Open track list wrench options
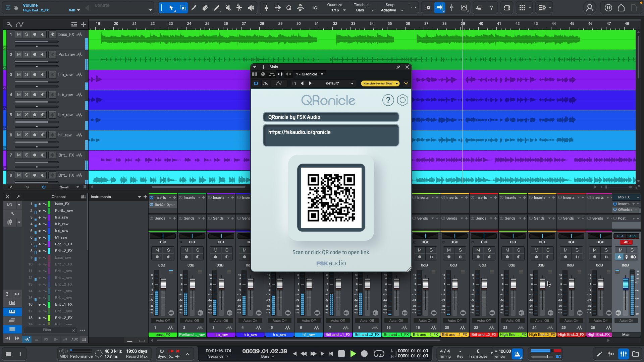 [9, 24]
